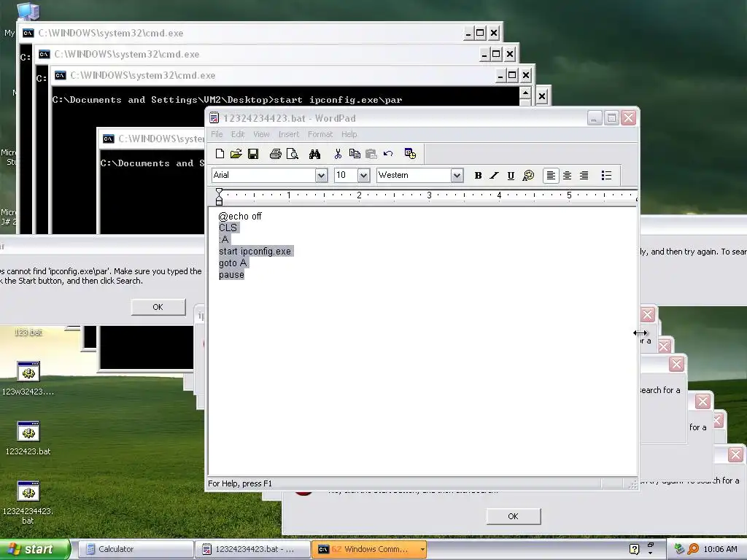Select the 12324234423.bat WordPad taskbar button
This screenshot has height=560, width=747.
pyautogui.click(x=252, y=549)
